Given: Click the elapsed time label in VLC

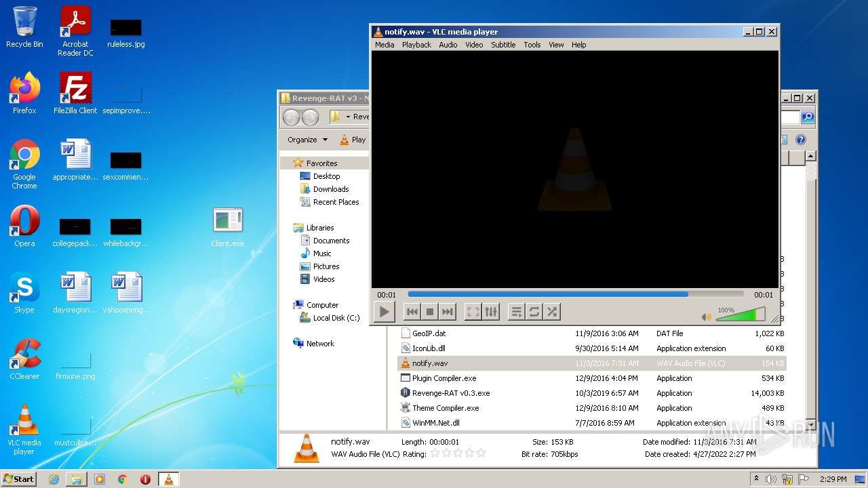Looking at the screenshot, I should [387, 295].
